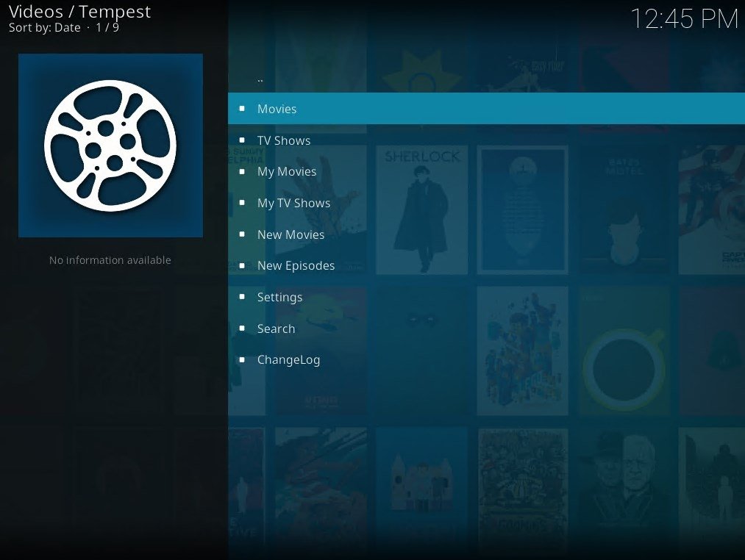
Task: Select My Movies in the list
Action: point(486,171)
